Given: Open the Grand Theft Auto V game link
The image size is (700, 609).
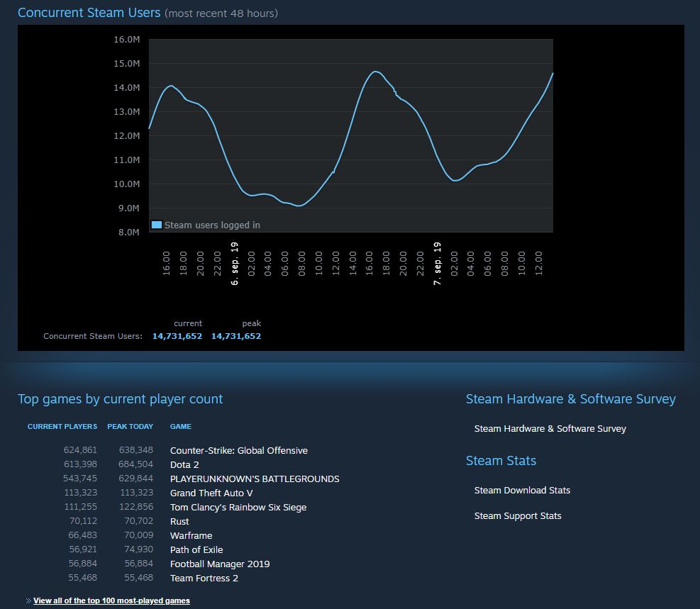Looking at the screenshot, I should (x=211, y=493).
